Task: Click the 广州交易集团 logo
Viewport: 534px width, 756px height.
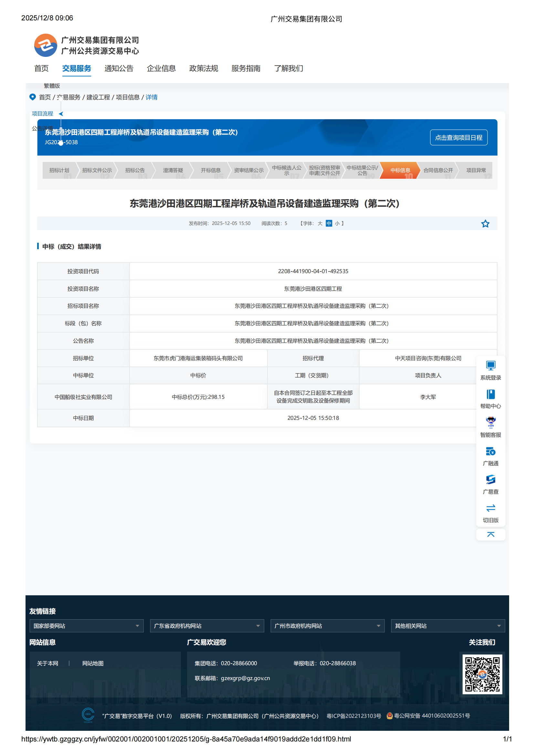Action: tap(45, 46)
